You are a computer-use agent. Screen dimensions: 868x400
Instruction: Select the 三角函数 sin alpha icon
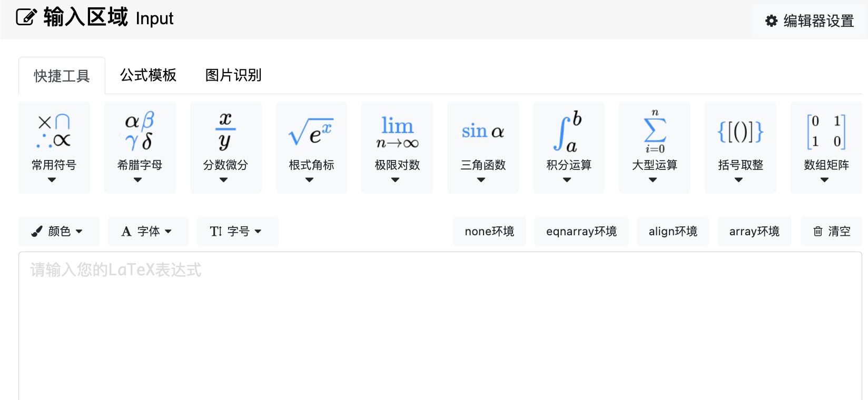[x=483, y=131]
